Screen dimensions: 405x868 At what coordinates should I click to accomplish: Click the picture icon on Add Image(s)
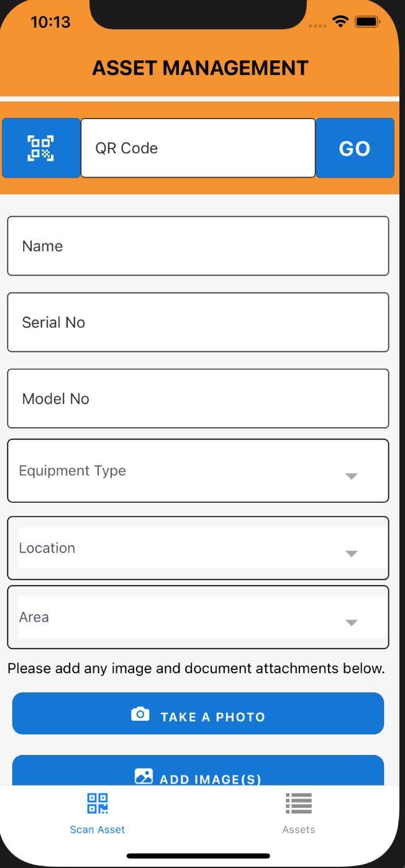[143, 776]
